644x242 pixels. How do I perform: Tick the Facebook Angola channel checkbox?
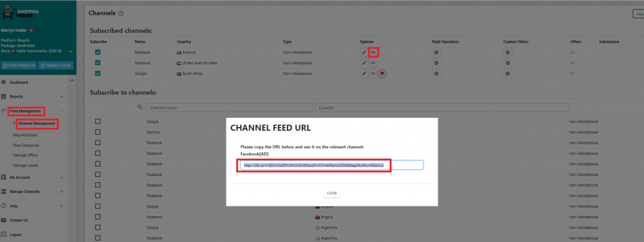[x=97, y=217]
